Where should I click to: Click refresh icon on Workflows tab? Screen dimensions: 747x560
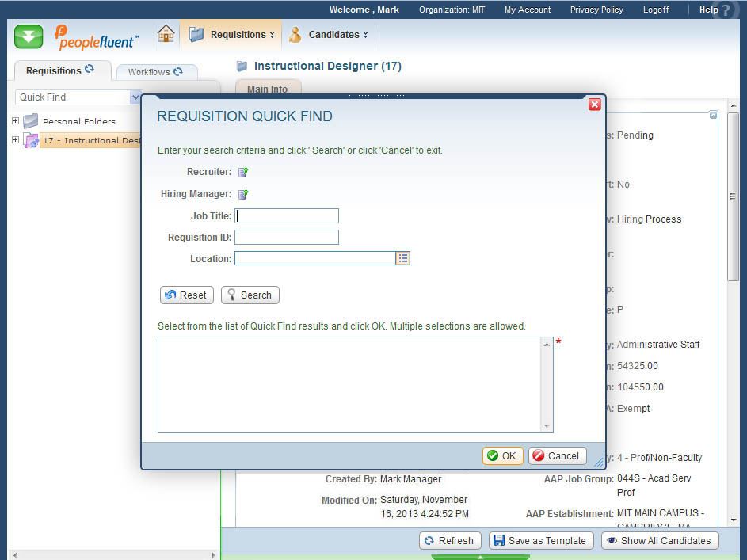(178, 71)
